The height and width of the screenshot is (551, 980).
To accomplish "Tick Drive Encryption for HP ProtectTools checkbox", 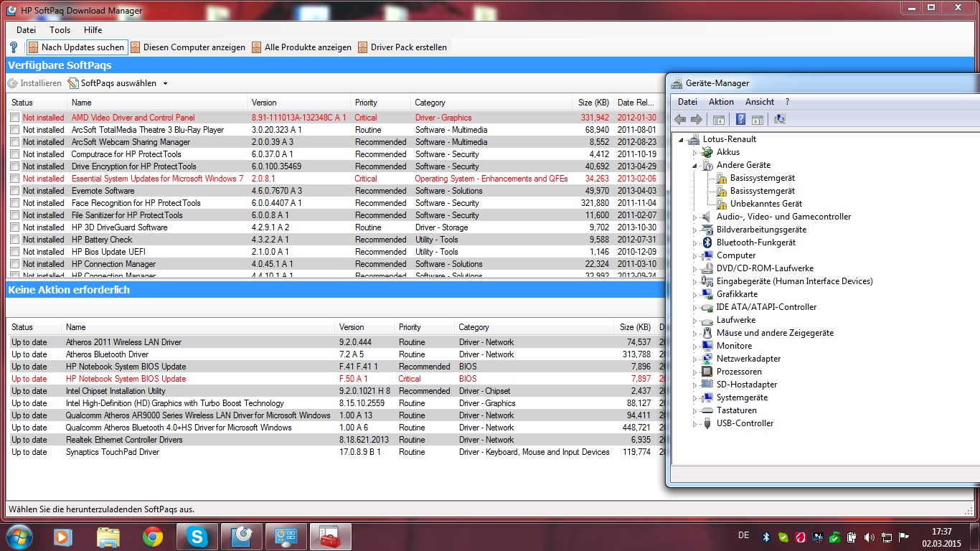I will coord(15,166).
